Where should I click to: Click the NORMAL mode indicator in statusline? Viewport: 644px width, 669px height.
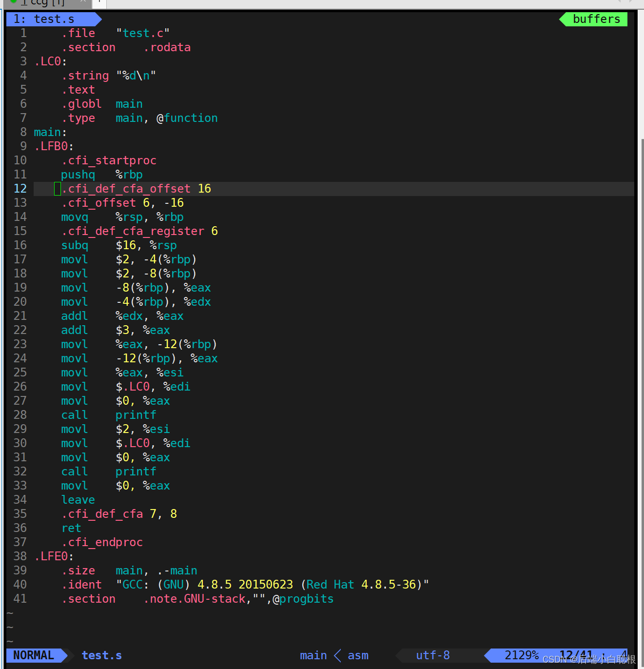pos(34,655)
